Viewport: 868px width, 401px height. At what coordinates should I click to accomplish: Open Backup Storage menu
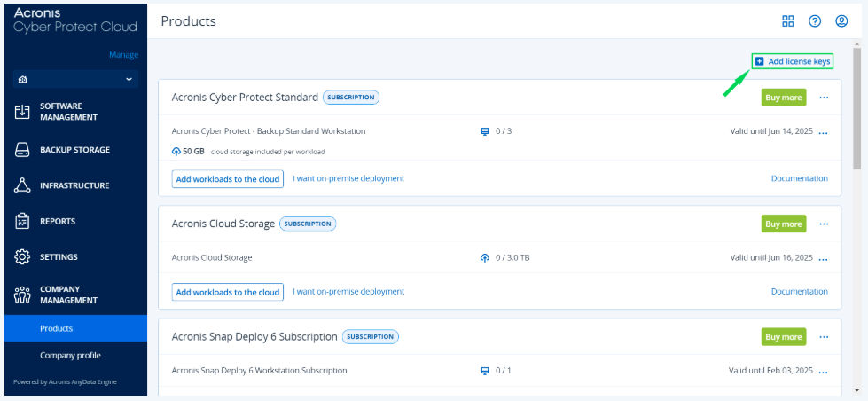pos(76,150)
